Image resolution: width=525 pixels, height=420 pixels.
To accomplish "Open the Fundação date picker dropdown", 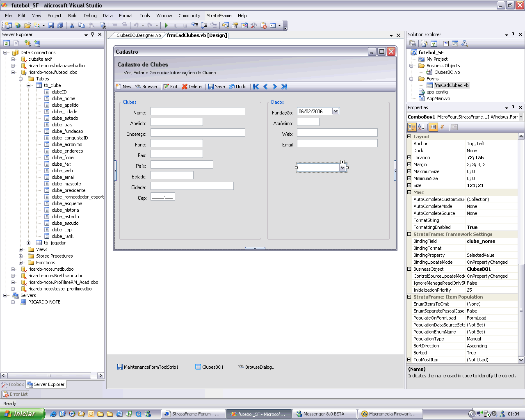I will point(336,111).
